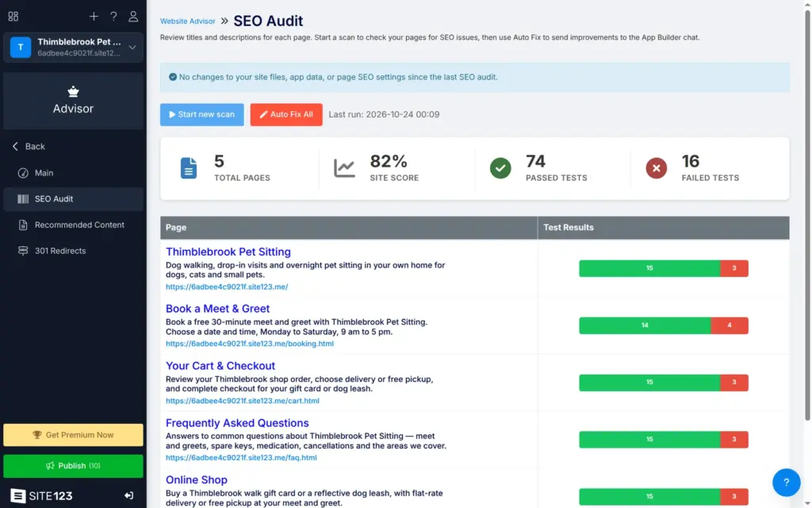The image size is (812, 508).
Task: Click the round blue help chat button
Action: point(786,483)
